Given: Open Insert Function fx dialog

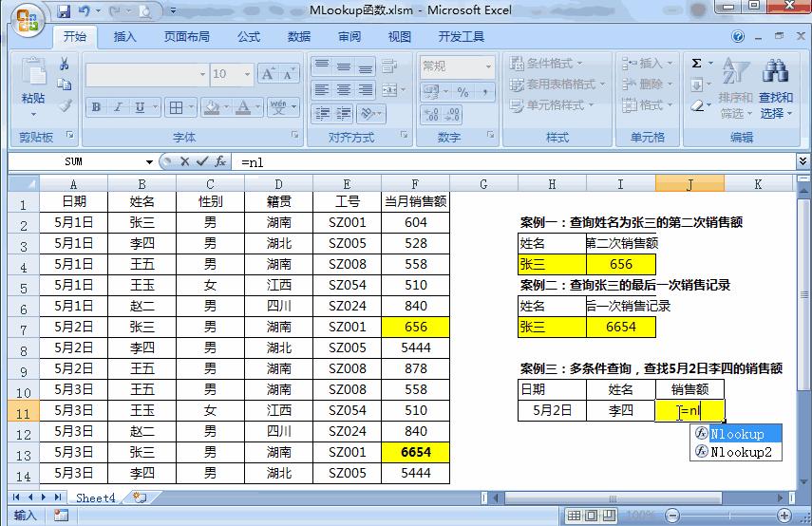Looking at the screenshot, I should [220, 161].
